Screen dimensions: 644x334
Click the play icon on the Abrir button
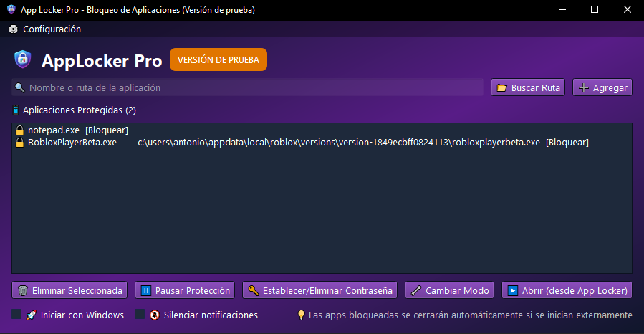point(513,291)
